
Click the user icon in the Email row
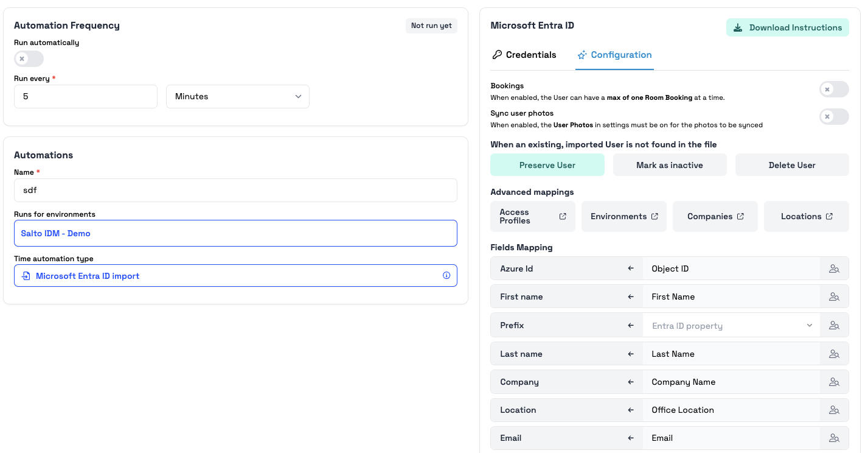click(x=834, y=438)
